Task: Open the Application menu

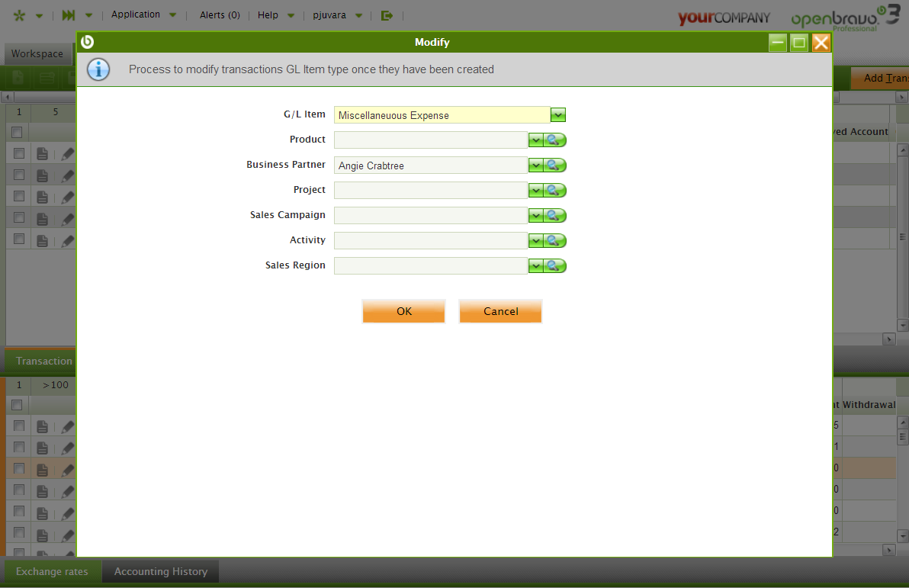Action: 143,14
